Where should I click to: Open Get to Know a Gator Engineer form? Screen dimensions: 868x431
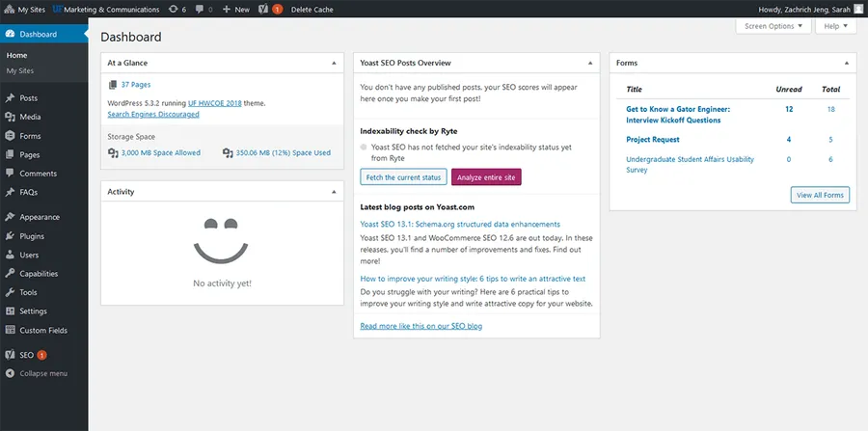678,115
